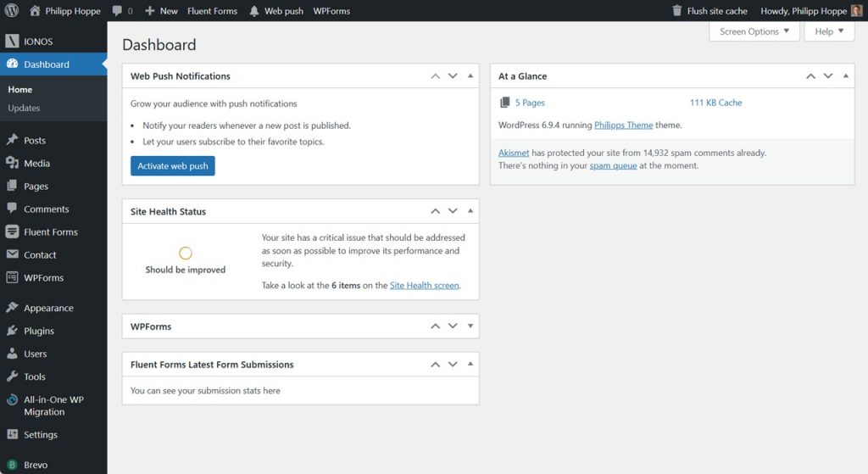Viewport: 868px width, 474px height.
Task: Move Fluent Forms Submissions panel down
Action: (x=453, y=365)
